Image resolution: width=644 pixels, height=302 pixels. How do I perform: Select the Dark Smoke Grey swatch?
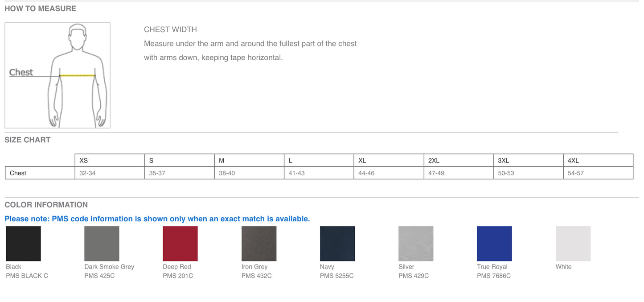[102, 244]
